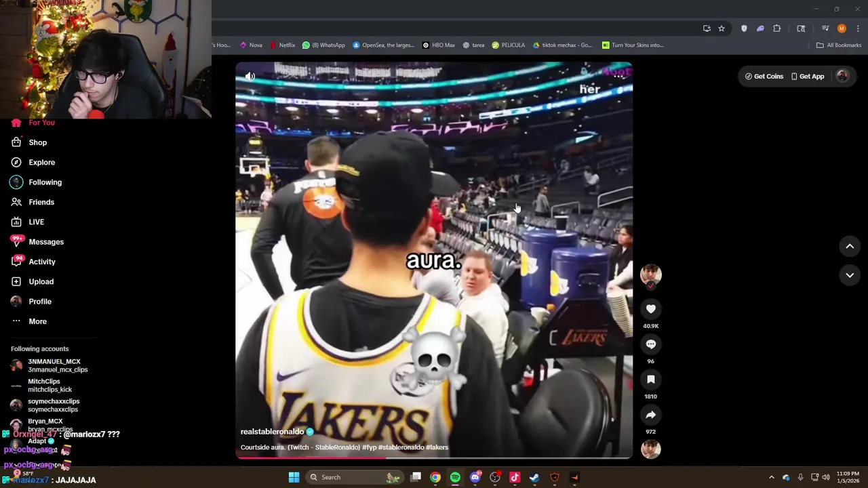Screen dimensions: 868x488
Task: Click the Get App button
Action: click(x=807, y=77)
